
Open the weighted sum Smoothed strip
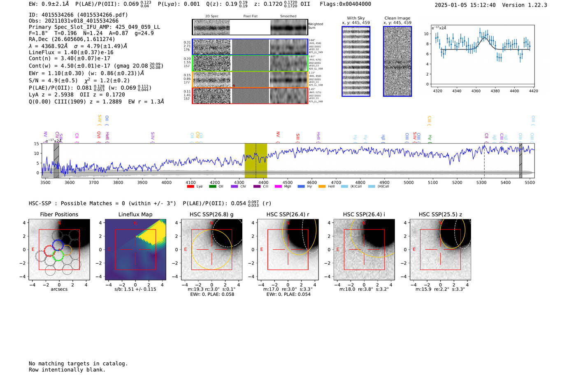coord(289,27)
